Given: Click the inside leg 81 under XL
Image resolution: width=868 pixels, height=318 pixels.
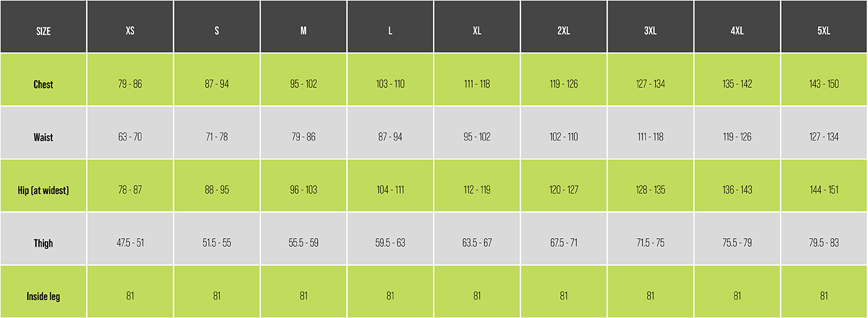Looking at the screenshot, I should point(477,296).
